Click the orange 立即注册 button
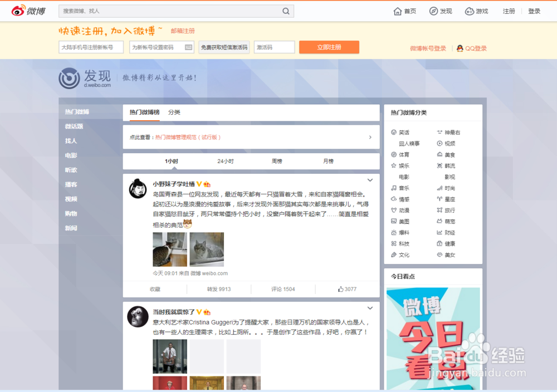 click(329, 47)
